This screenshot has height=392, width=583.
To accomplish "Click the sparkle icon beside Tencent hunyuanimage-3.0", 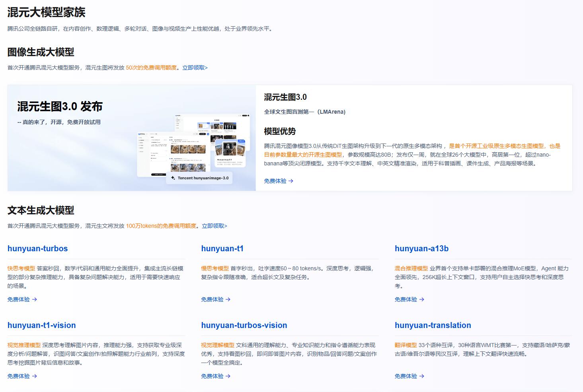I will [173, 178].
